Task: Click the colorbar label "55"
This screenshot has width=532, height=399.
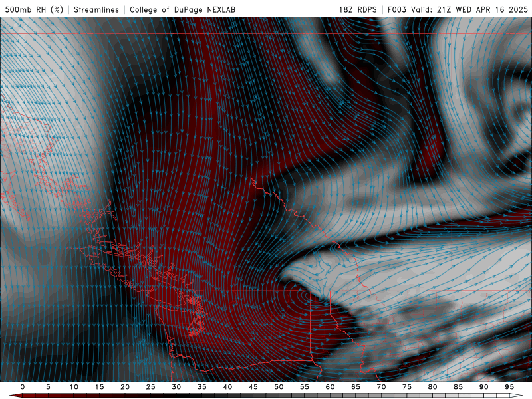Action: (x=305, y=387)
